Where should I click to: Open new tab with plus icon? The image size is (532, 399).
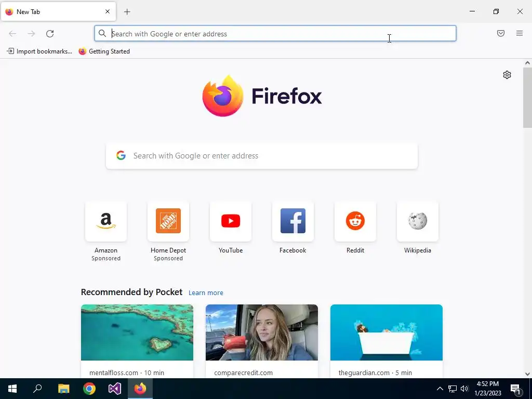127,12
